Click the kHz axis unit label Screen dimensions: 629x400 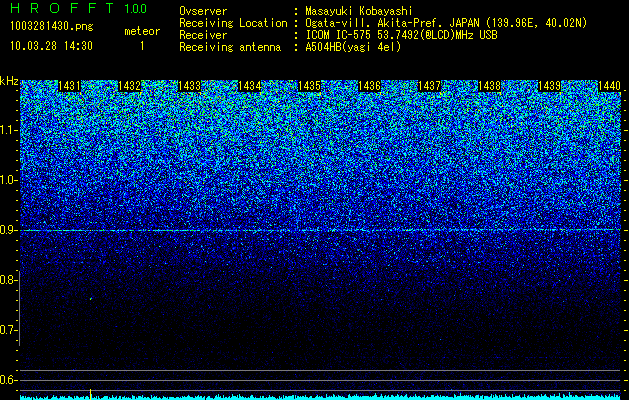pos(9,81)
